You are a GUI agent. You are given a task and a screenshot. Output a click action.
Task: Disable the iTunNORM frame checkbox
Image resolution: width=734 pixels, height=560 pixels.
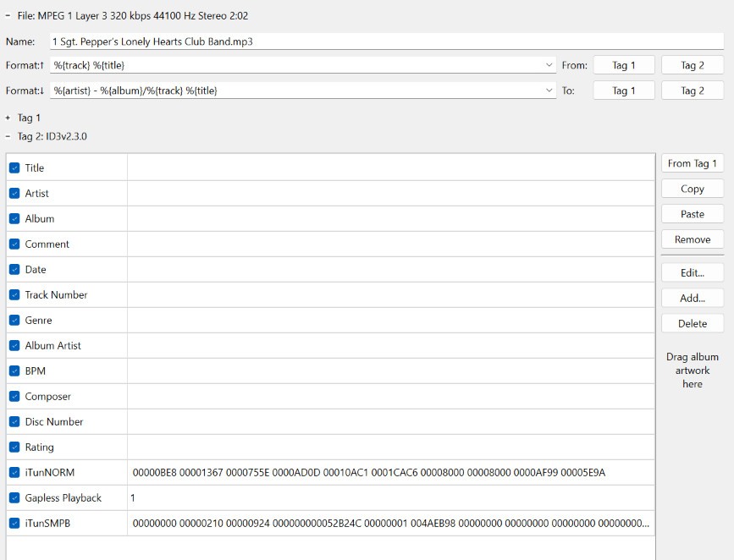click(x=15, y=473)
